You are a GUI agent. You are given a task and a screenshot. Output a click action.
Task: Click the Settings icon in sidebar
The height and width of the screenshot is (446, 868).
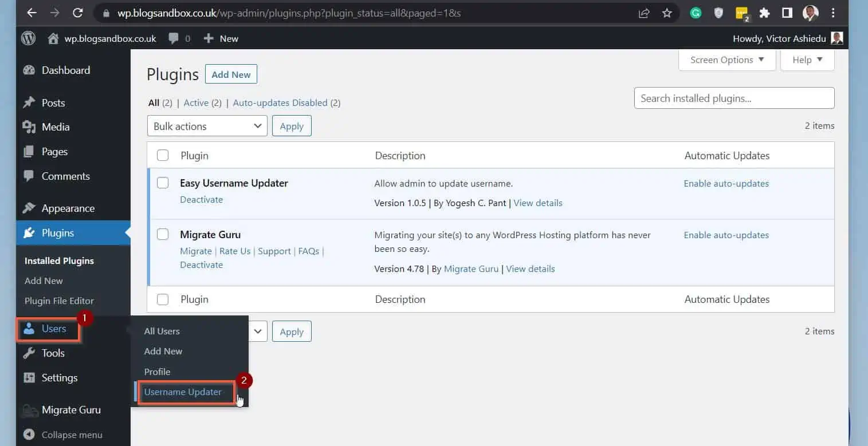coord(29,378)
